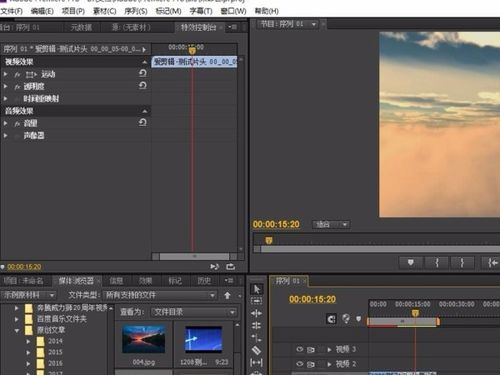Select the Ripple Edit tool
The image size is (500, 375).
pos(256,313)
